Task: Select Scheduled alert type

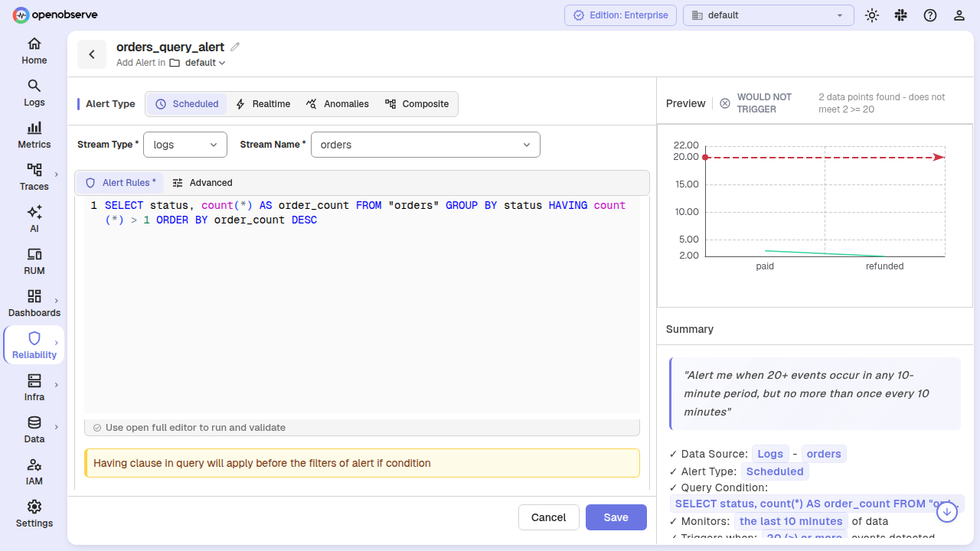Action: 187,104
